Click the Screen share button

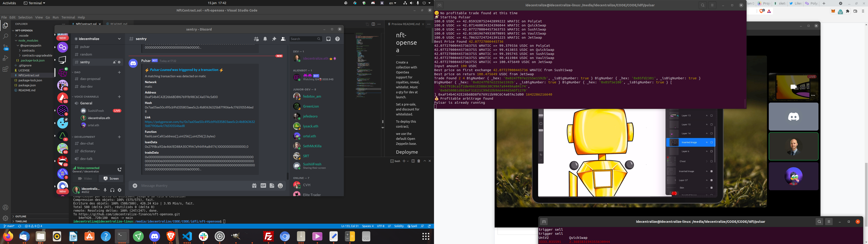point(111,179)
